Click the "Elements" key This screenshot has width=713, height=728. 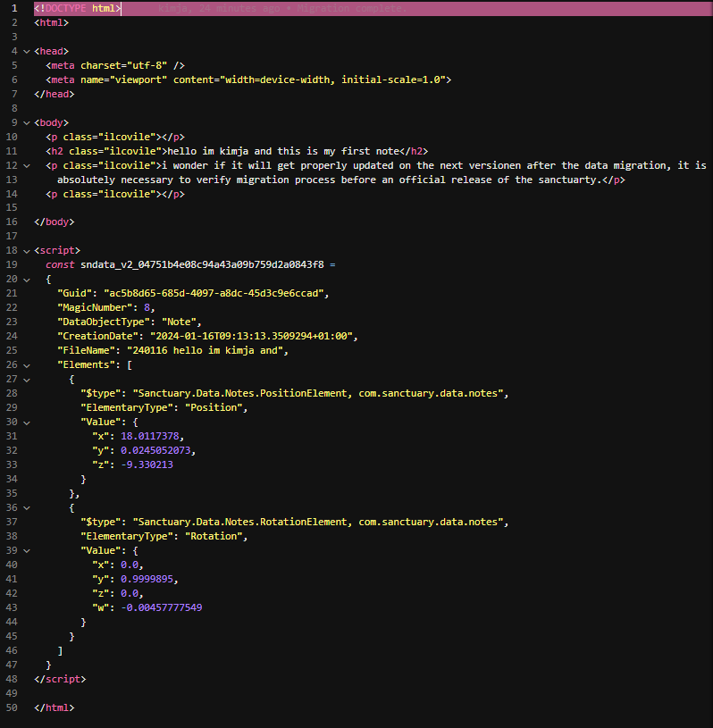[x=88, y=365]
